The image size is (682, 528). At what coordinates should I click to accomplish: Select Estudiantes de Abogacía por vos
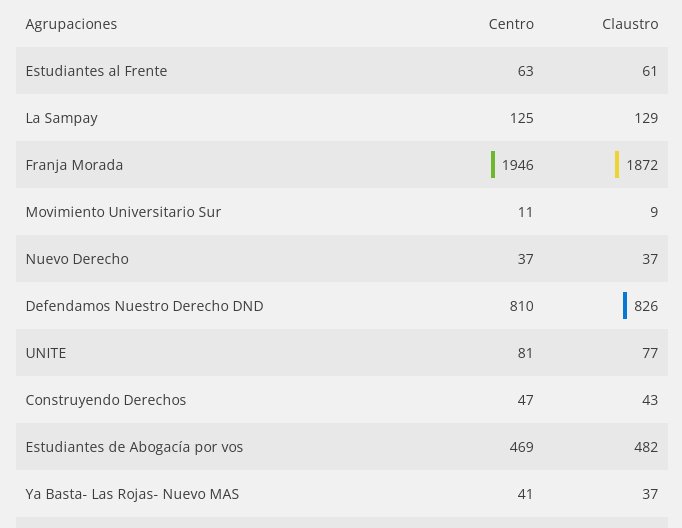tap(134, 447)
